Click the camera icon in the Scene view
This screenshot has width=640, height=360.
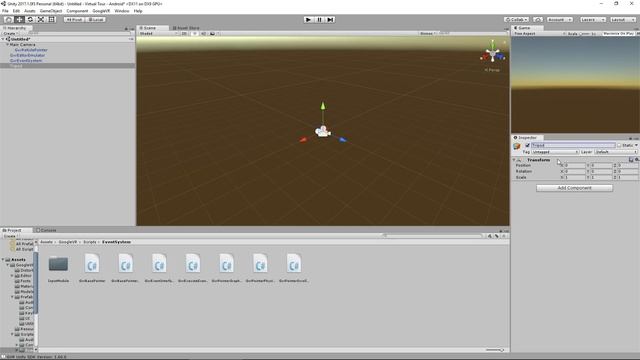pyautogui.click(x=322, y=131)
